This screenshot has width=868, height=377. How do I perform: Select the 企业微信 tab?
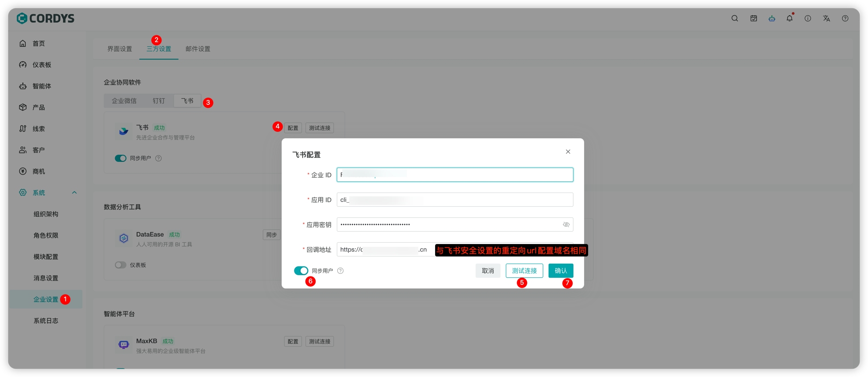(124, 101)
